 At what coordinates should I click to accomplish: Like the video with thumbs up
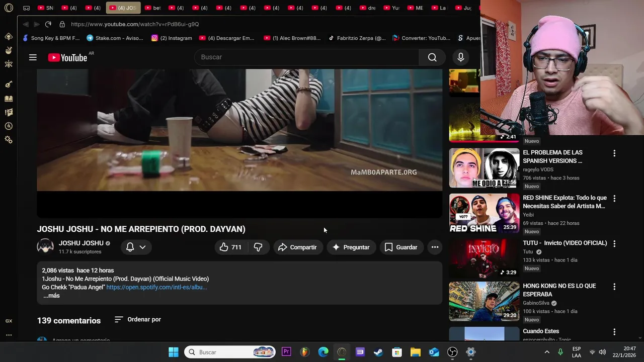(230, 247)
